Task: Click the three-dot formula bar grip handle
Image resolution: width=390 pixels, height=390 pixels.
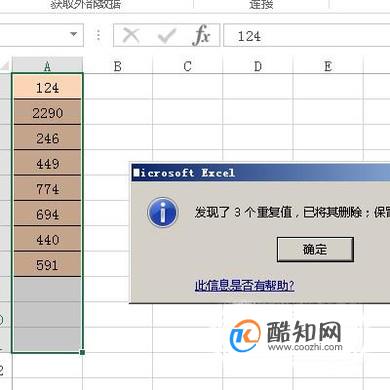Action: click(x=98, y=35)
